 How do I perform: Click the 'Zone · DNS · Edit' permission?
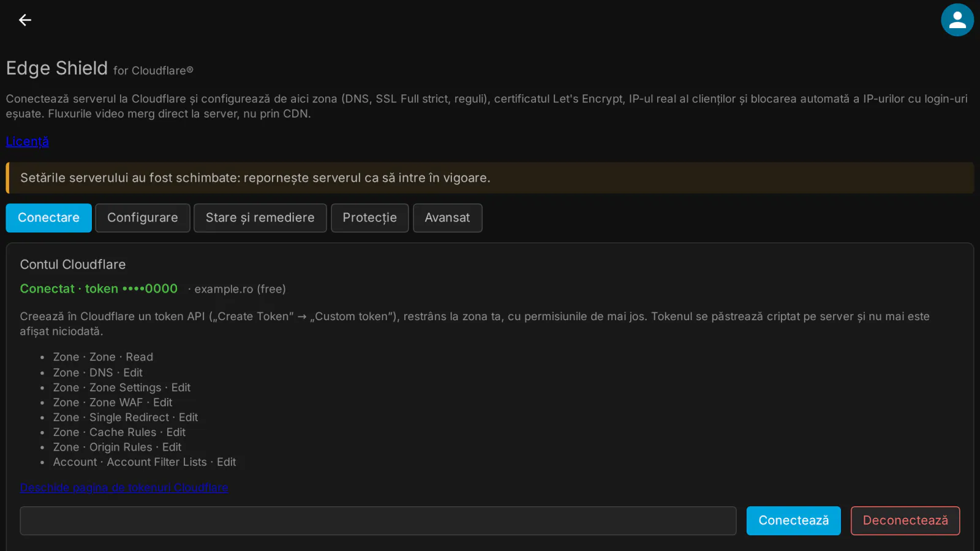(x=98, y=373)
